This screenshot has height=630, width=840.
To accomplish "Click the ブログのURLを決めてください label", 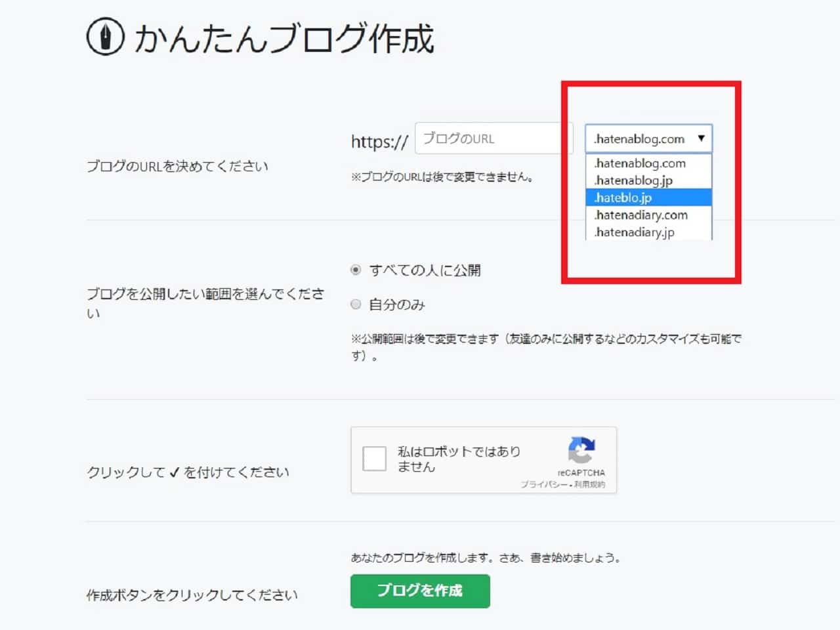I will (x=177, y=167).
